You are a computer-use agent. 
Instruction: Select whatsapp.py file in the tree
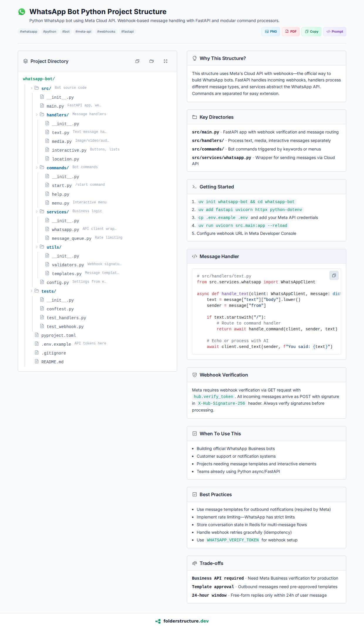[x=65, y=230]
